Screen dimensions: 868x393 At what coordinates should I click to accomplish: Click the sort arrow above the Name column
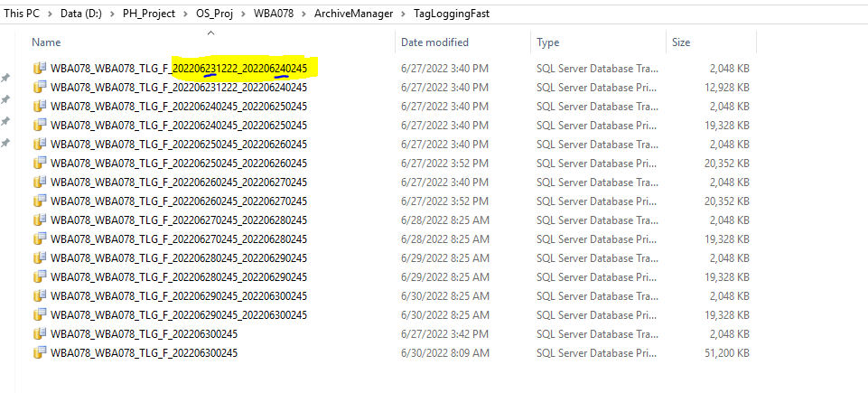pyautogui.click(x=210, y=33)
